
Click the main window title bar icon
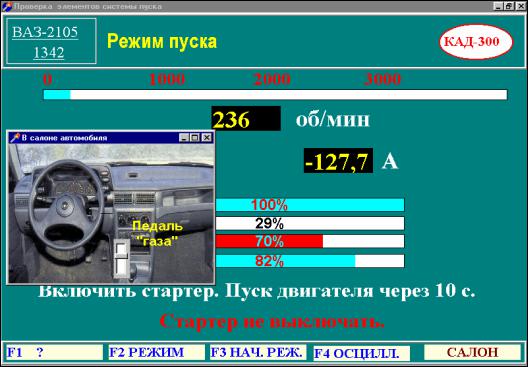(x=7, y=6)
